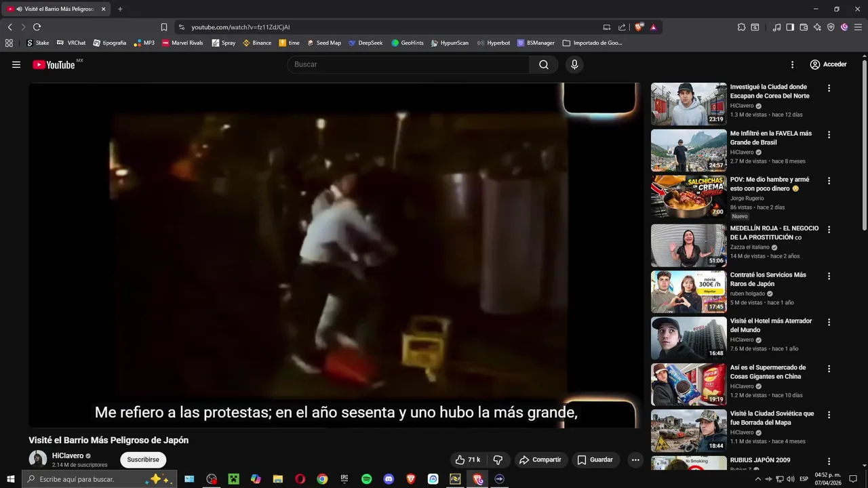Open Windows notification center
The image size is (868, 488).
[854, 479]
